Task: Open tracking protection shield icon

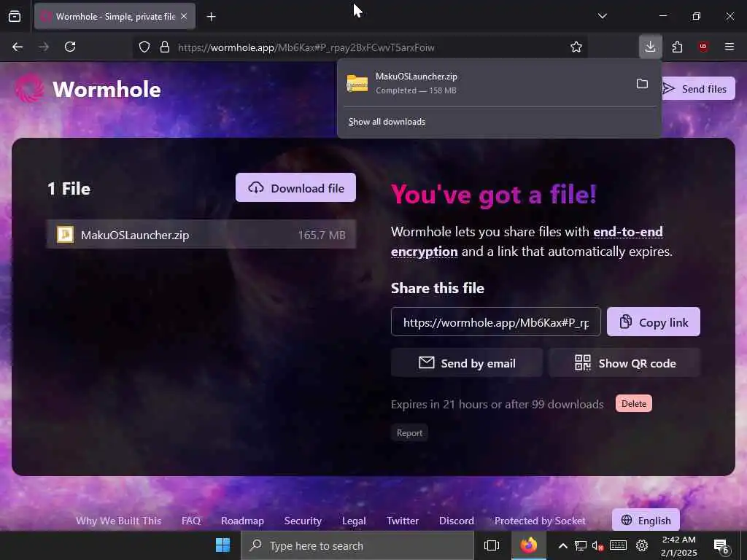Action: pyautogui.click(x=144, y=47)
